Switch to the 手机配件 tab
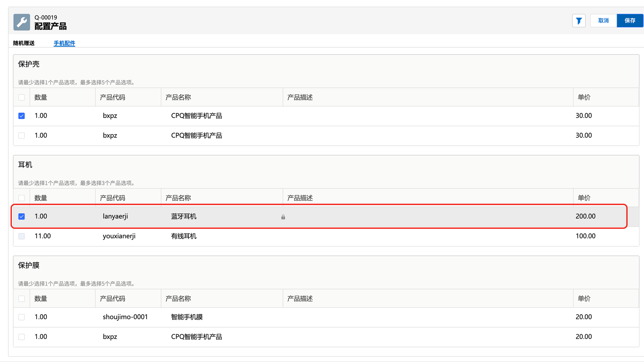The height and width of the screenshot is (362, 644). 64,43
